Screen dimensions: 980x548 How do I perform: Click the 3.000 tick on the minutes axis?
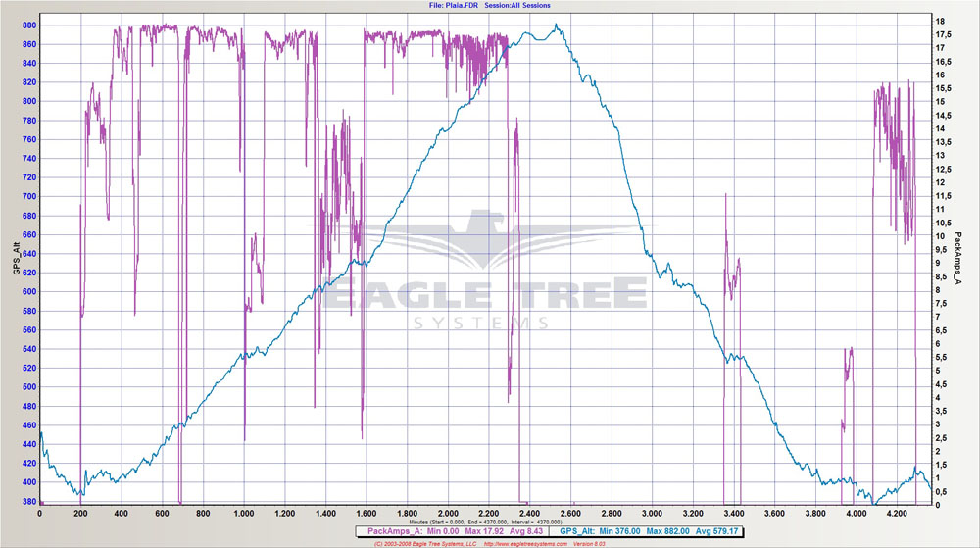(x=652, y=513)
